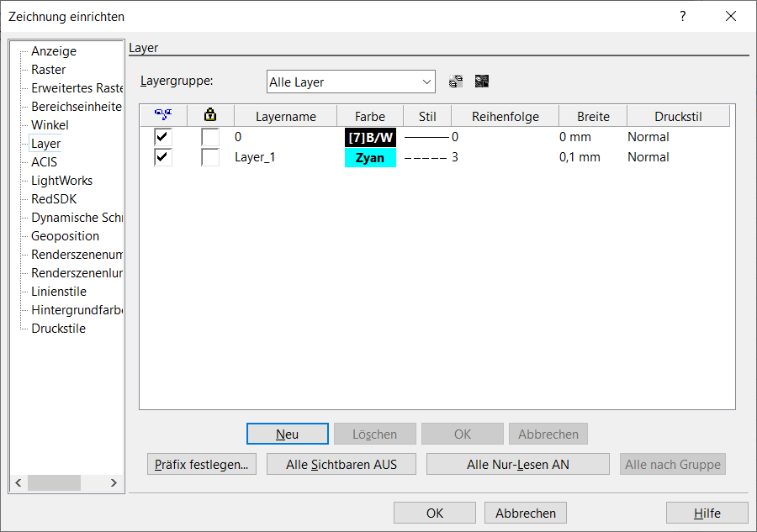Toggle read-only checkbox for layer 0

(x=210, y=137)
